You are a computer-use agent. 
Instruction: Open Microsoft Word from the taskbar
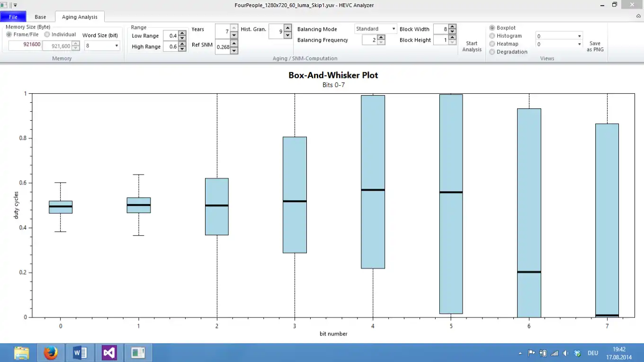80,353
